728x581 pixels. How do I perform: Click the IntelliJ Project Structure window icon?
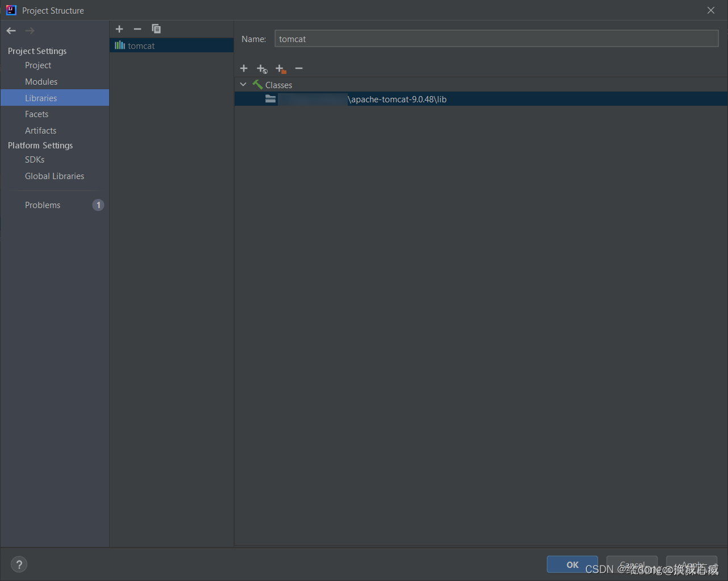(x=11, y=10)
